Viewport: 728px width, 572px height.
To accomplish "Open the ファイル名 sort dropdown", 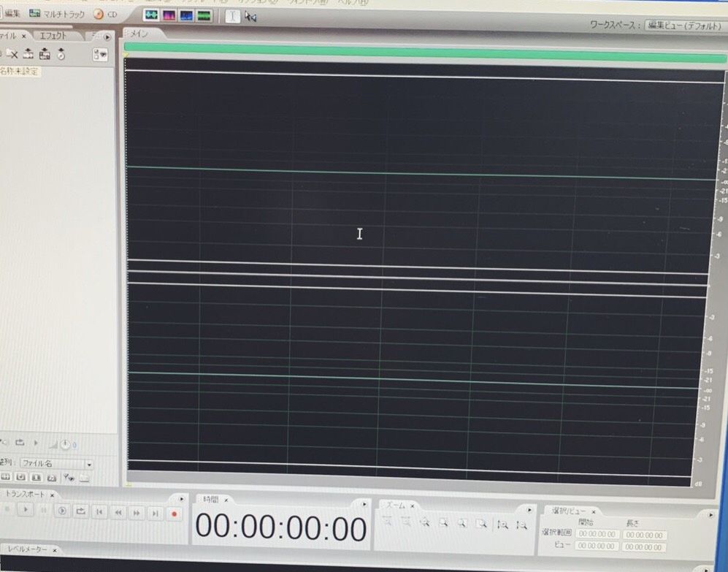I will click(89, 464).
